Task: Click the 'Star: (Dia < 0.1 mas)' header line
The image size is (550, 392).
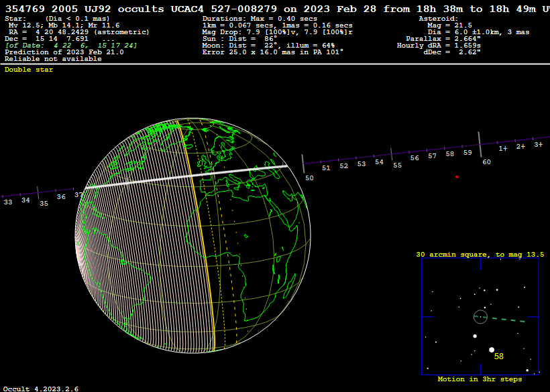Action: point(57,19)
